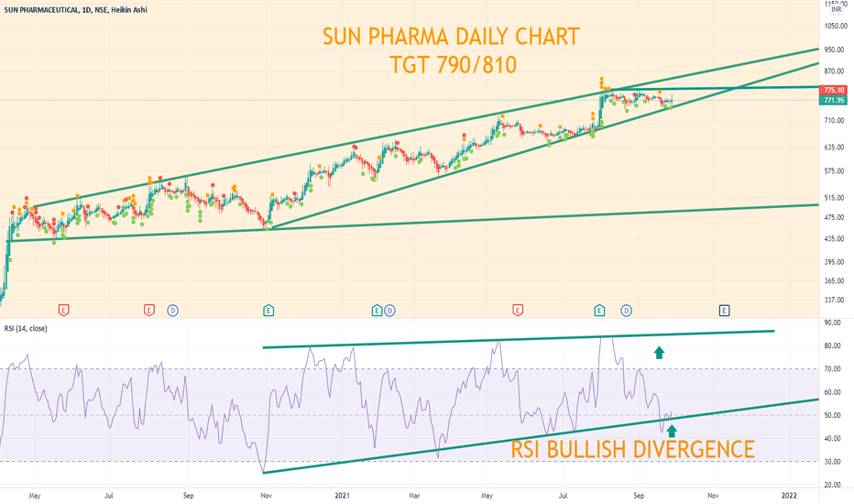This screenshot has height=504, width=854.
Task: Click the 475.00 price axis value
Action: point(834,217)
